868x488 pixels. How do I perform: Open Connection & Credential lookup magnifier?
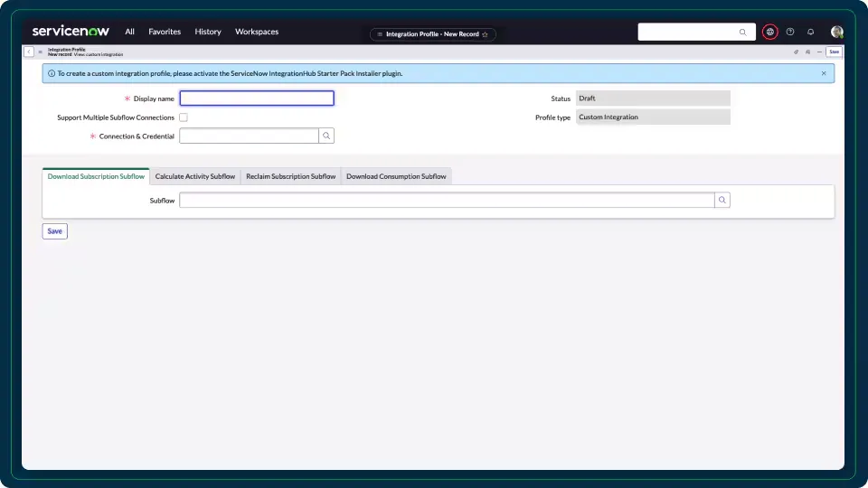click(326, 136)
